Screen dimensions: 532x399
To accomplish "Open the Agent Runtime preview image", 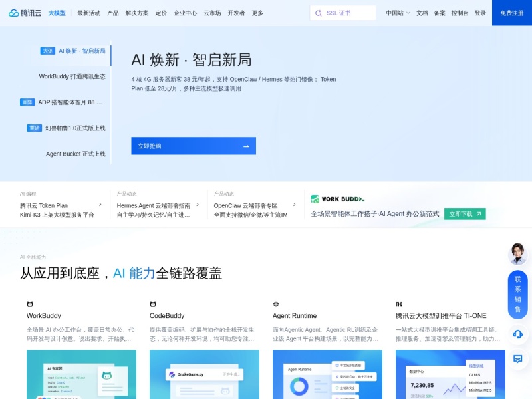I will click(327, 374).
